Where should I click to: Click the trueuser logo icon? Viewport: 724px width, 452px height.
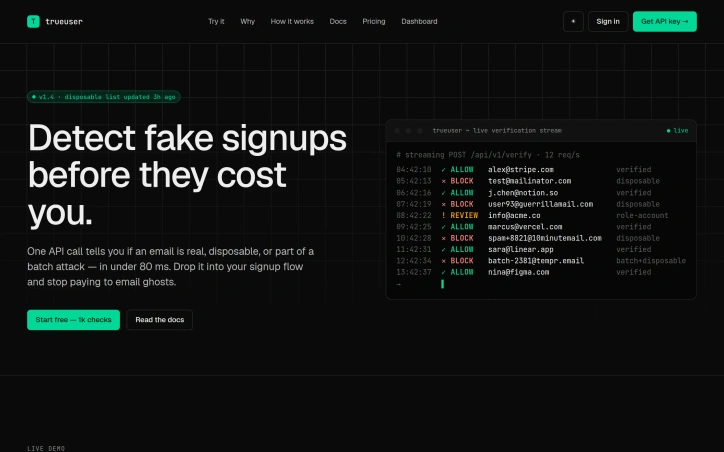[33, 21]
